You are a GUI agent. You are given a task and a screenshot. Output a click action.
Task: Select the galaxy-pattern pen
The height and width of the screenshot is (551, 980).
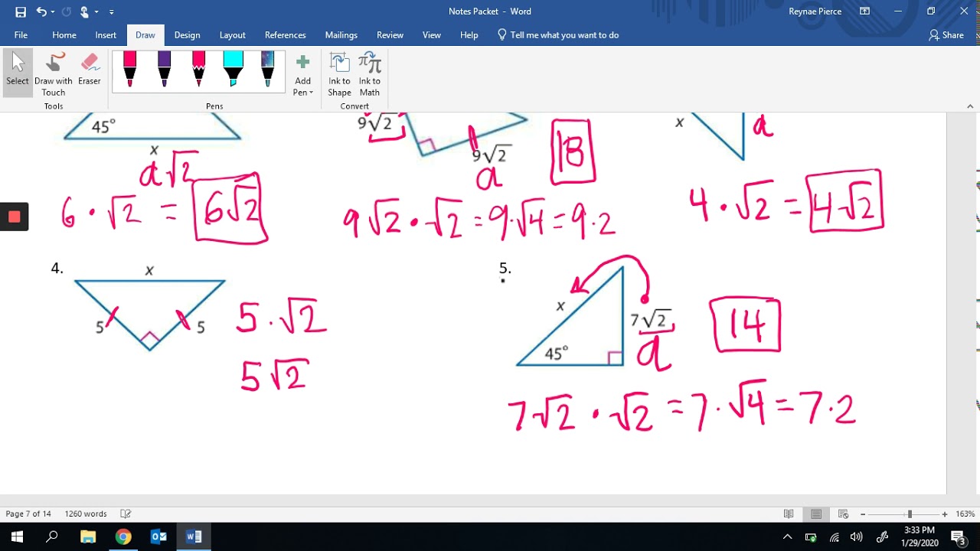[x=267, y=69]
